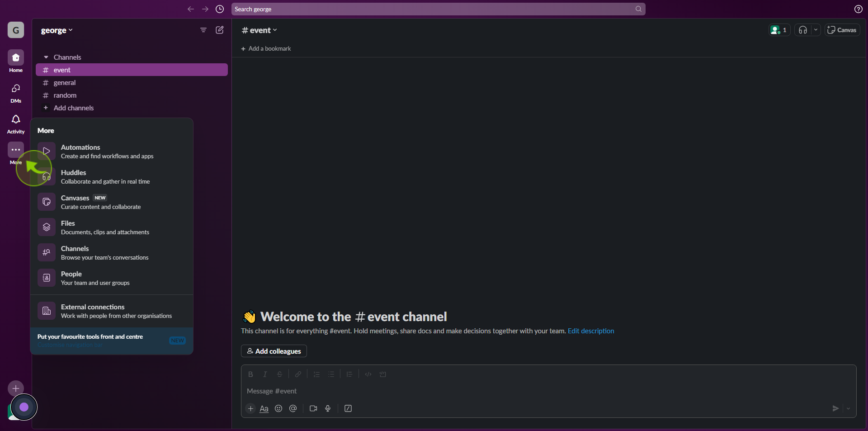
Task: Open the Canvas button
Action: tap(842, 30)
